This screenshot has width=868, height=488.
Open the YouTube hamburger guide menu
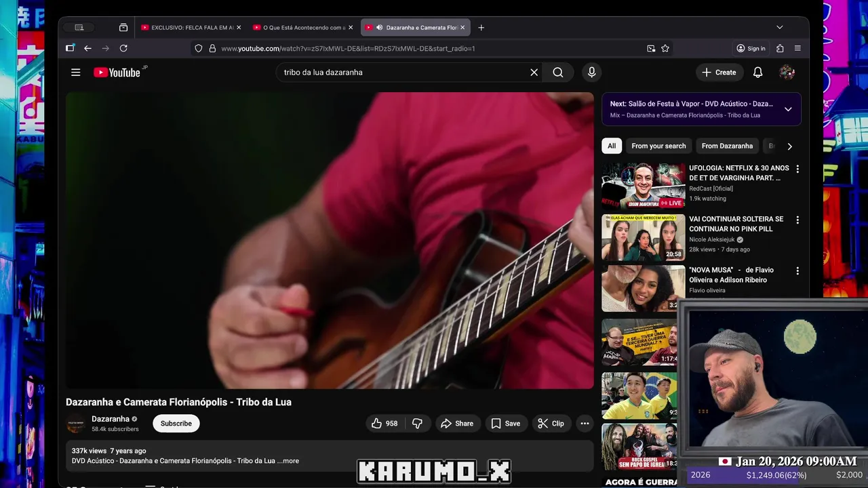pyautogui.click(x=76, y=73)
